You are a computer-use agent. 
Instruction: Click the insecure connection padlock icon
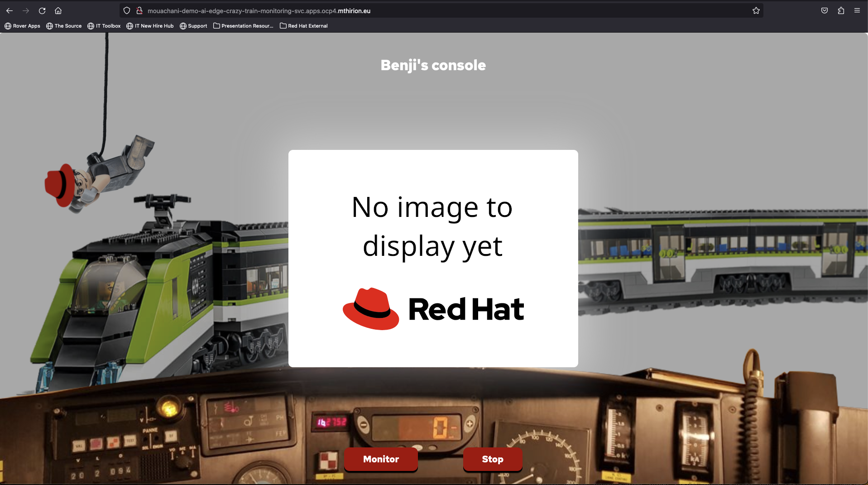139,10
